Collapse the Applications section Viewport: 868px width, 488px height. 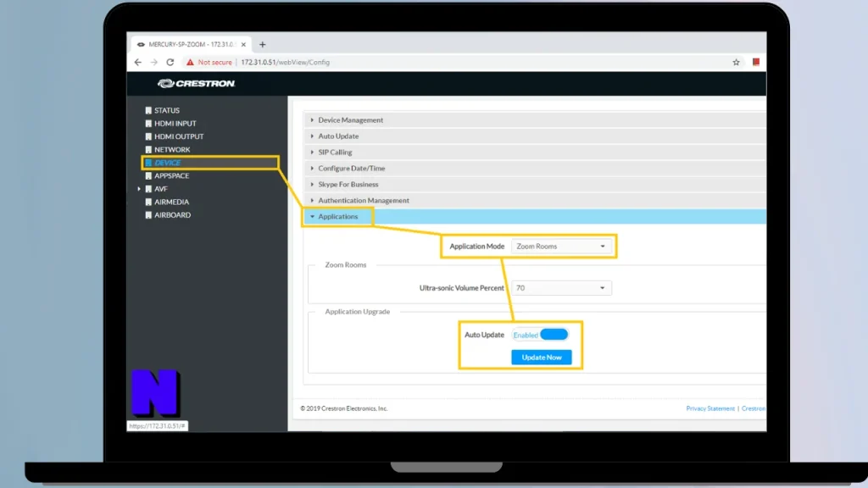535,216
